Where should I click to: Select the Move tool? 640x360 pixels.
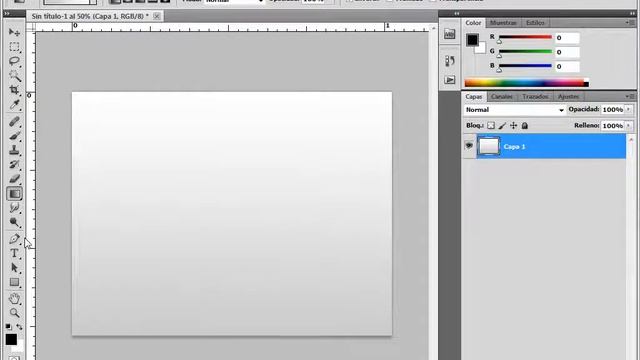pos(14,32)
